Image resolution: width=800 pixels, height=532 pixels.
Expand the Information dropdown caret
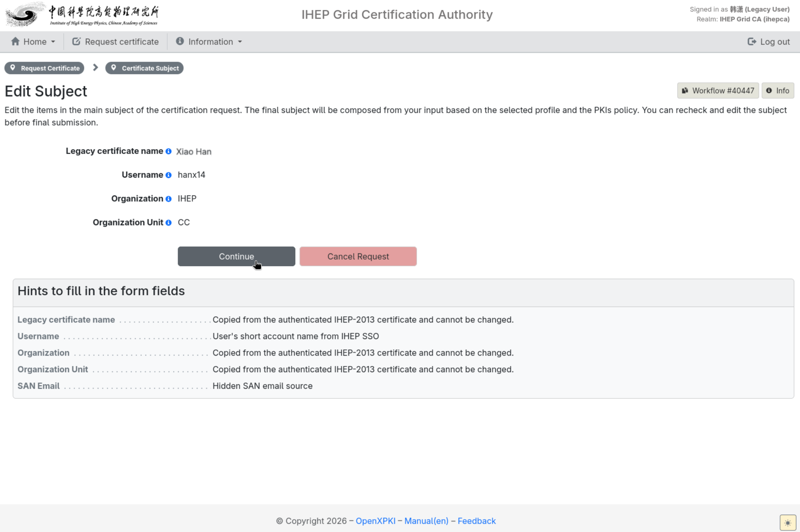[240, 42]
